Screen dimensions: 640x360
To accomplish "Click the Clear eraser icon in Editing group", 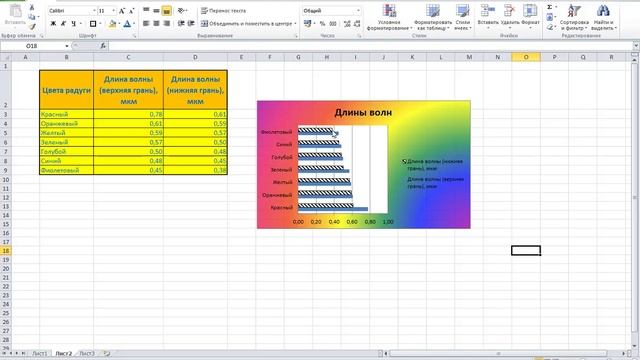I will tap(550, 27).
